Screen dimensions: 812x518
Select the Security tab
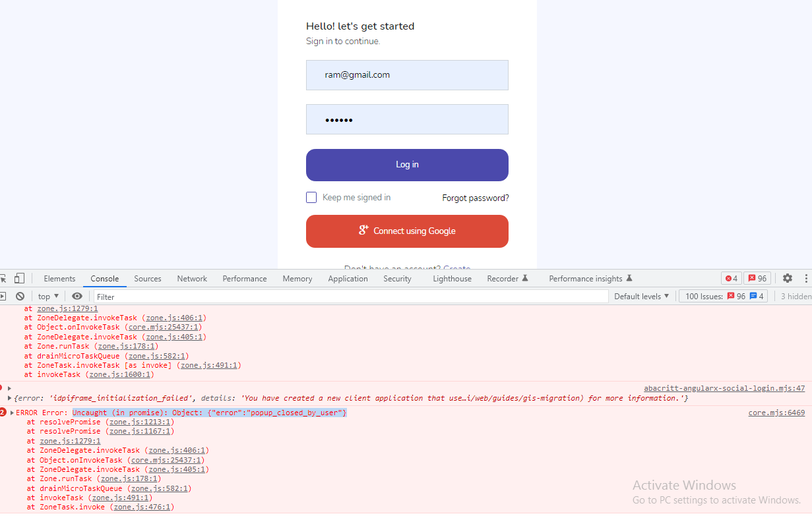coord(397,279)
